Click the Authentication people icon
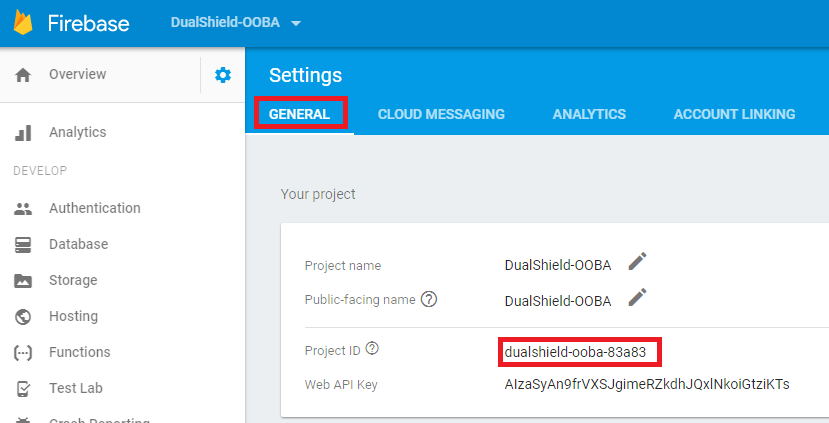 coord(23,209)
